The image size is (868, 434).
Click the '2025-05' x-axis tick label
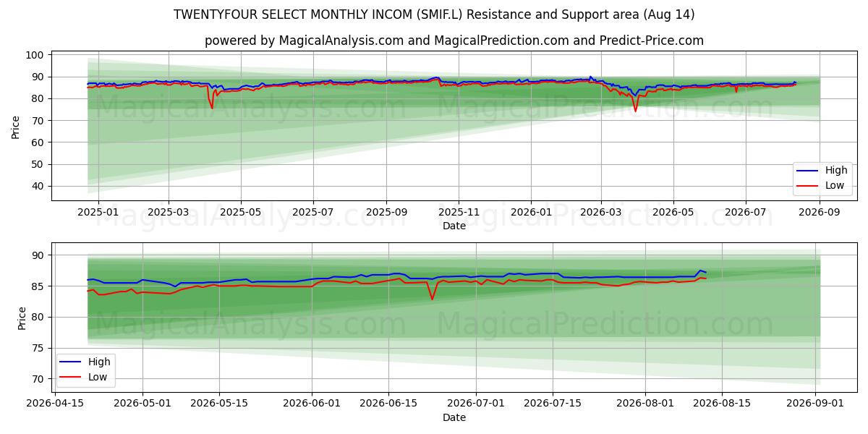coord(241,213)
